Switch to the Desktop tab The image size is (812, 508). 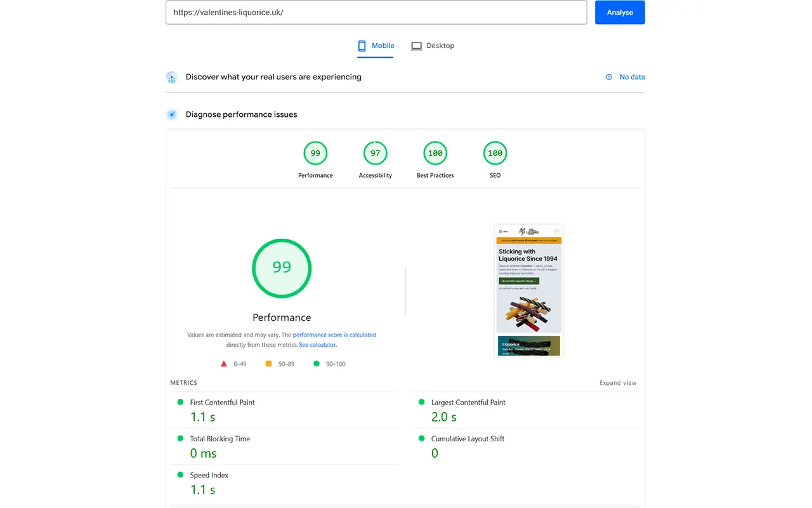[x=433, y=45]
